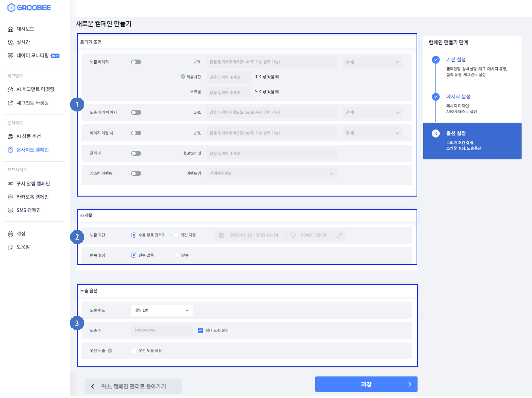The height and width of the screenshot is (398, 532).
Task: Click the GROOBEE logo icon
Action: click(x=11, y=8)
